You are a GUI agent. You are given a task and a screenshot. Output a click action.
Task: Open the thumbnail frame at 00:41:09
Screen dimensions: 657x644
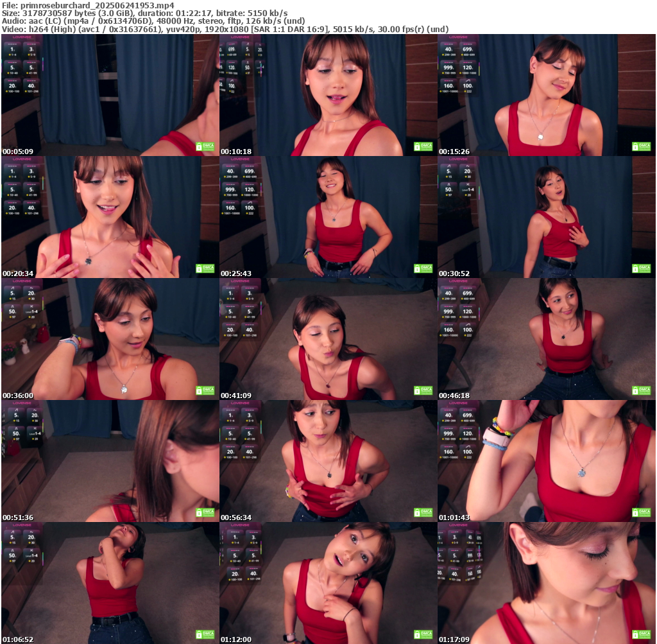(x=328, y=339)
